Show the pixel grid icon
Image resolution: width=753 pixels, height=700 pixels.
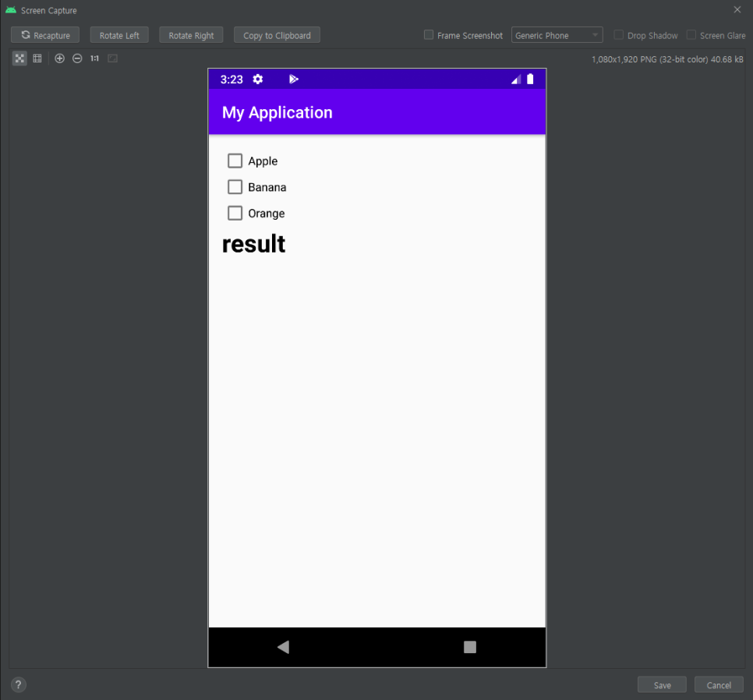click(x=37, y=58)
